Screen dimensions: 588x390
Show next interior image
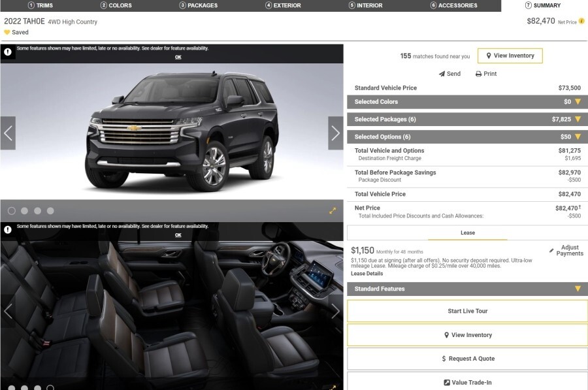click(336, 311)
